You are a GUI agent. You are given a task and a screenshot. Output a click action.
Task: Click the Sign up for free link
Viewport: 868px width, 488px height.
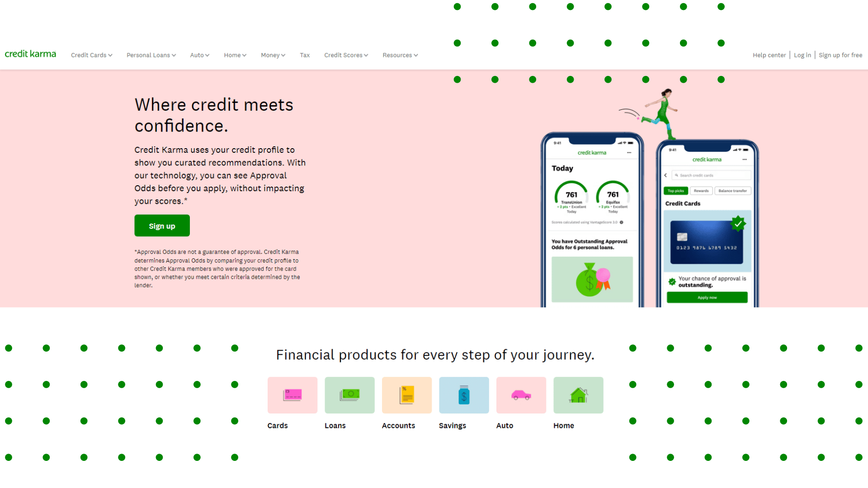(x=840, y=55)
